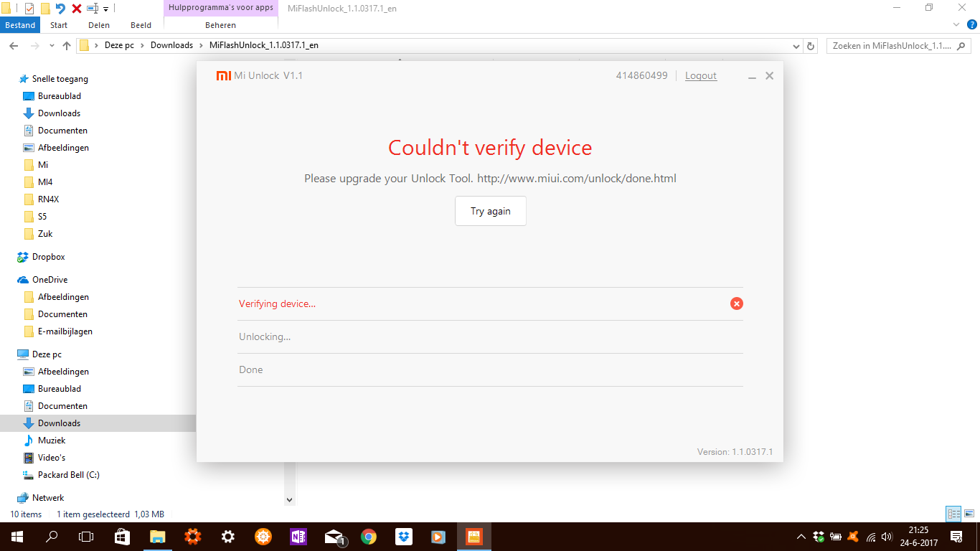Open the Bestand menu in Explorer
This screenshot has height=551, width=980.
click(20, 25)
